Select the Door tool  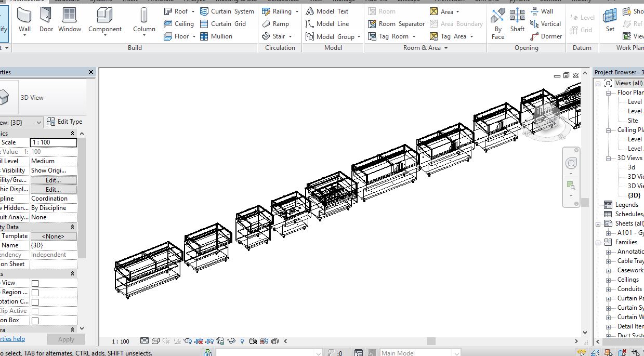46,21
